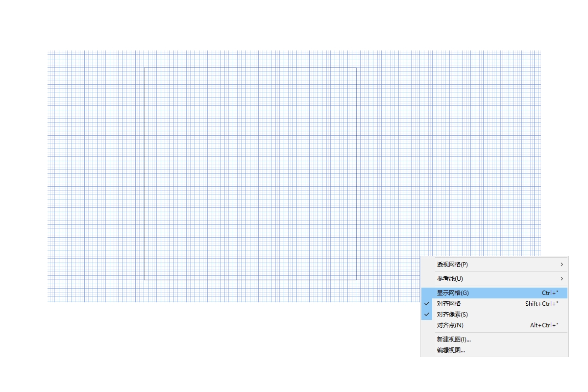Image resolution: width=588 pixels, height=392 pixels.
Task: Select the highlighted 显示网格(G) item
Action: click(453, 293)
